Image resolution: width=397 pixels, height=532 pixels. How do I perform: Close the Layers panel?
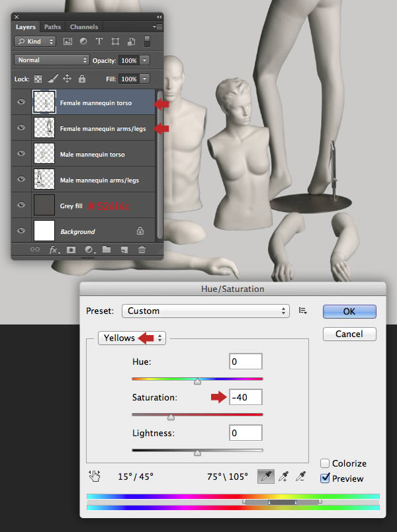point(17,17)
